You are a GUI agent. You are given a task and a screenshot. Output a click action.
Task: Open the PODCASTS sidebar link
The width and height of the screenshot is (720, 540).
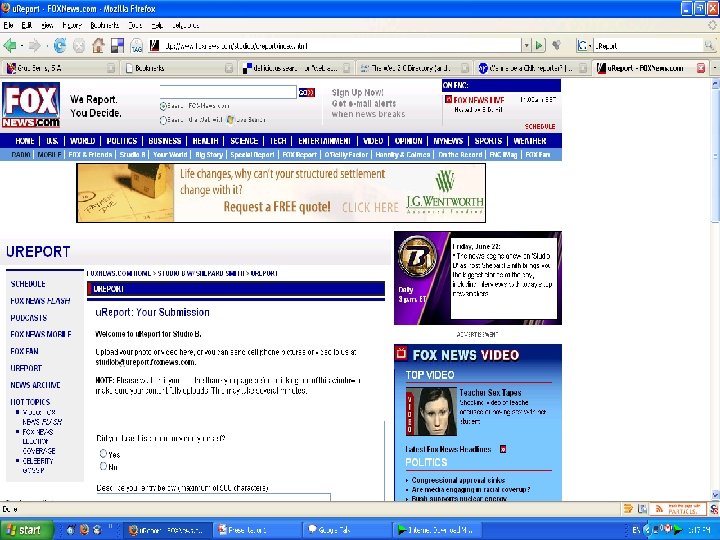(x=28, y=318)
